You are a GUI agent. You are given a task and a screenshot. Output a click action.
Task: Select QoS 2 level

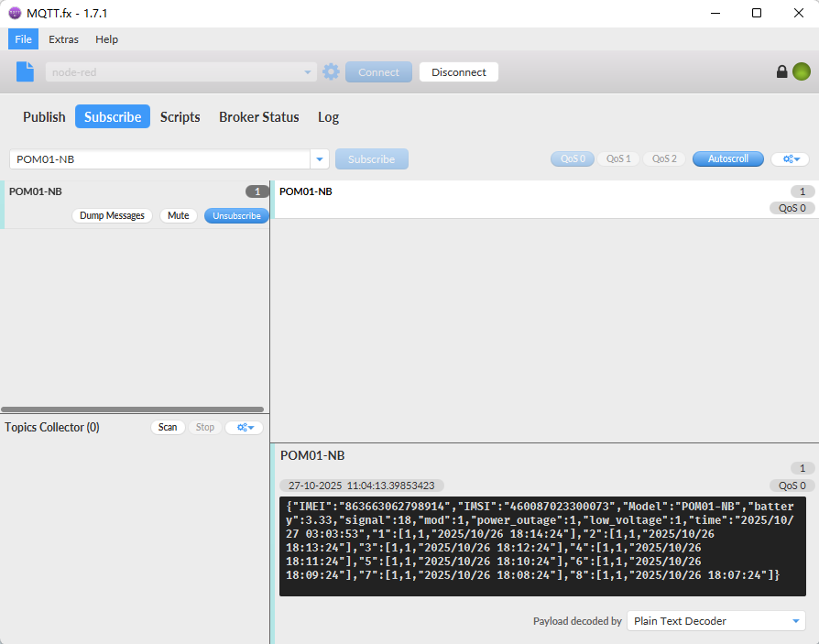(664, 158)
